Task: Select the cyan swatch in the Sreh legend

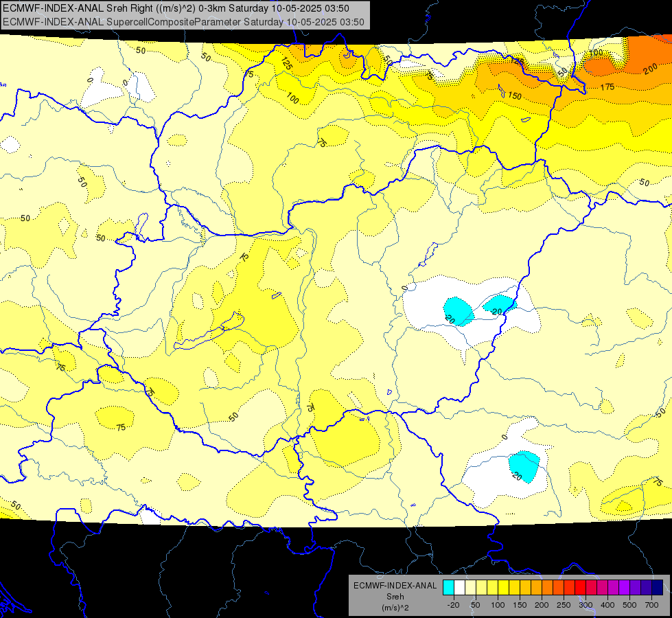Action: click(x=449, y=587)
